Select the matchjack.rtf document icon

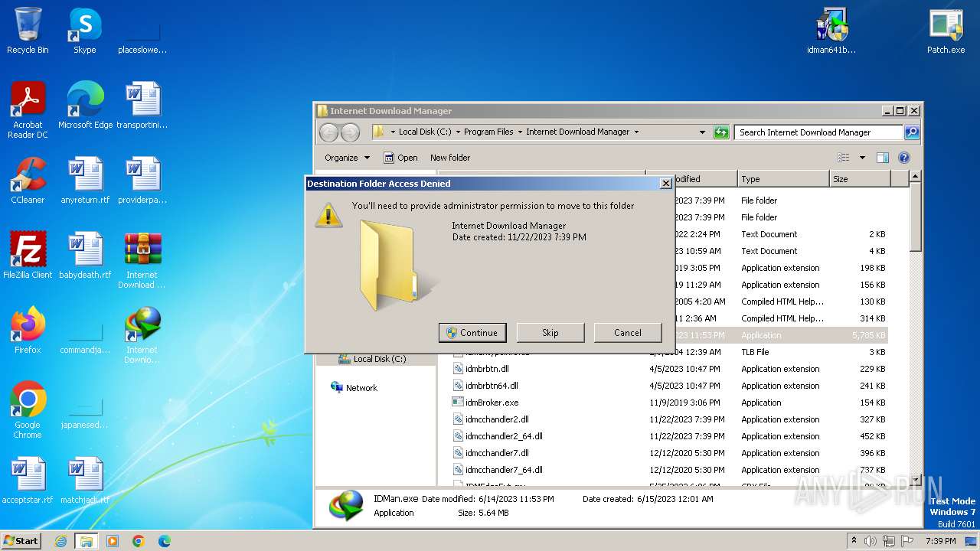pos(85,480)
